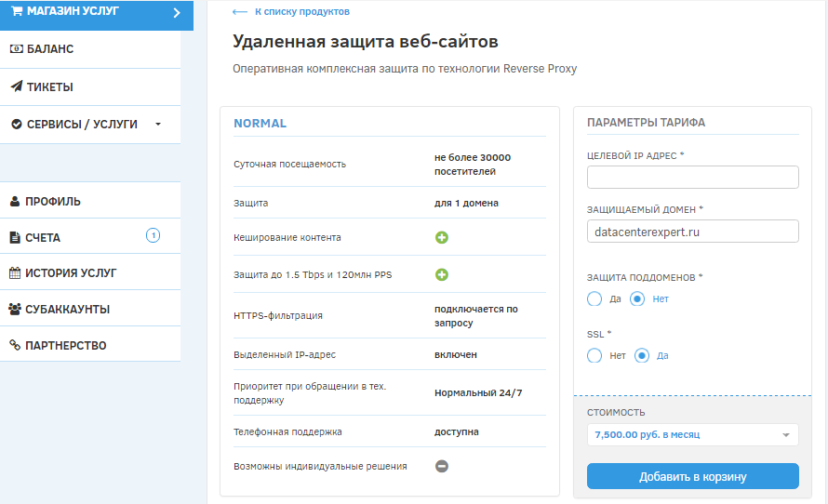This screenshot has height=504, width=828.
Task: Go to the ПАРТНЕРСТВО section
Action: [x=66, y=345]
